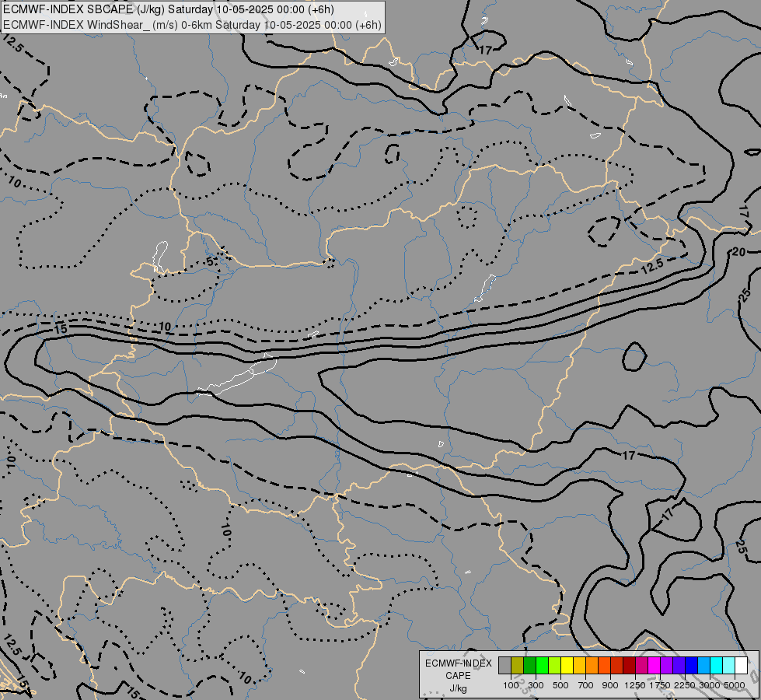761x700 pixels.
Task: Click the WindShear 0-6km title line
Action: tap(192, 25)
